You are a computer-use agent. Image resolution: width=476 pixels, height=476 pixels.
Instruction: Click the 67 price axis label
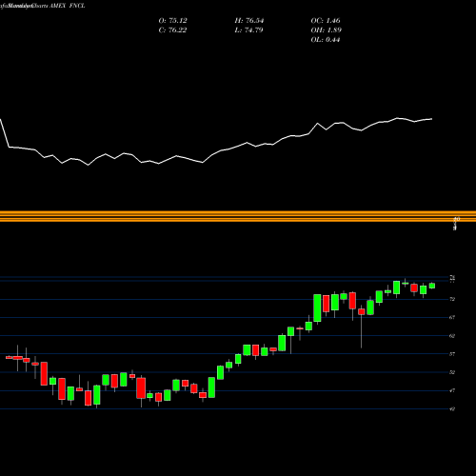click(x=452, y=317)
